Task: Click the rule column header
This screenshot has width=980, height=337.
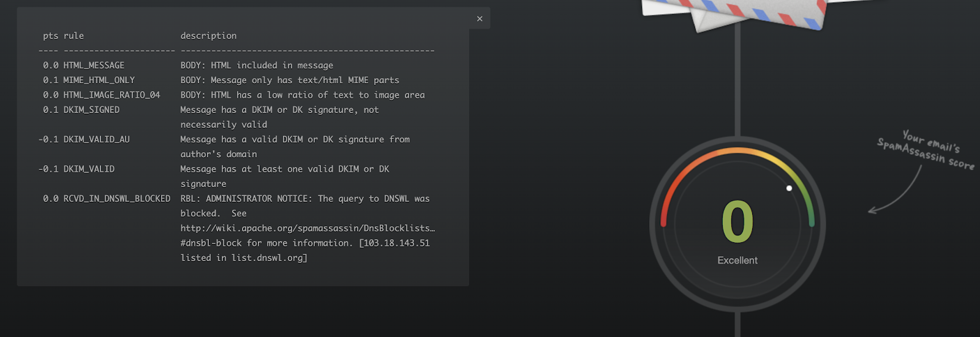Action: (x=73, y=36)
